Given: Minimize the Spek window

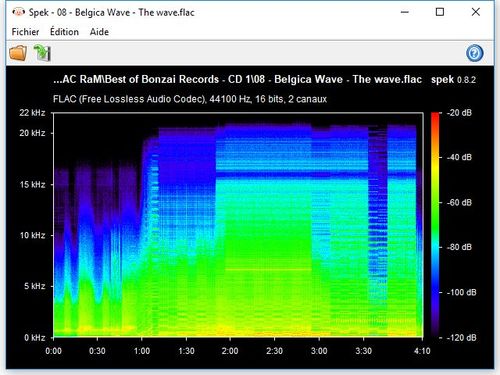Looking at the screenshot, I should click(405, 12).
